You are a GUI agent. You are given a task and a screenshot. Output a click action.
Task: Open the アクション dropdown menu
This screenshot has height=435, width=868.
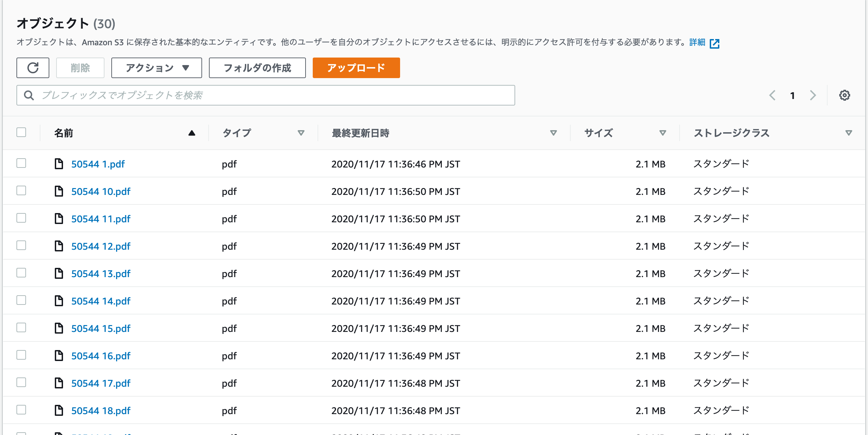(x=157, y=67)
